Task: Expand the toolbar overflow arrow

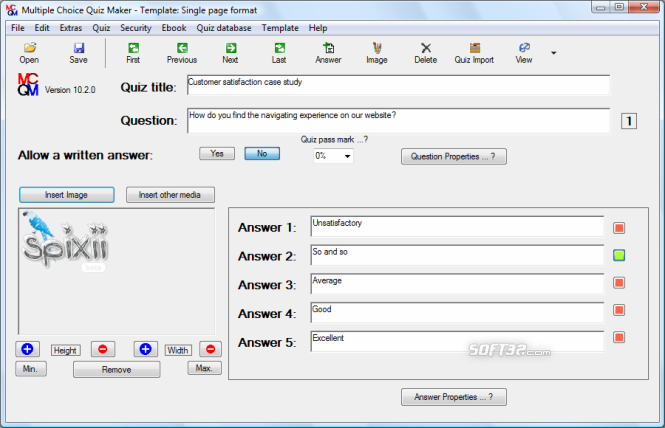Action: [553, 53]
